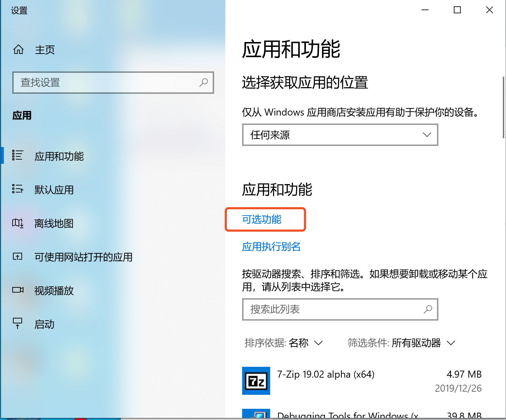Click the 7-Zip application icon
The height and width of the screenshot is (420, 506).
pyautogui.click(x=256, y=381)
